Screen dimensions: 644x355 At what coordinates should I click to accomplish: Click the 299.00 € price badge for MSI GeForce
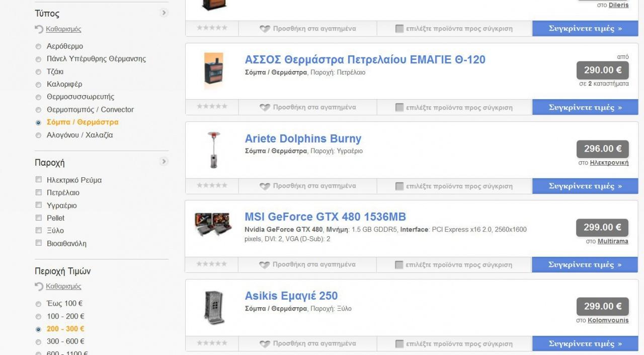(x=603, y=228)
